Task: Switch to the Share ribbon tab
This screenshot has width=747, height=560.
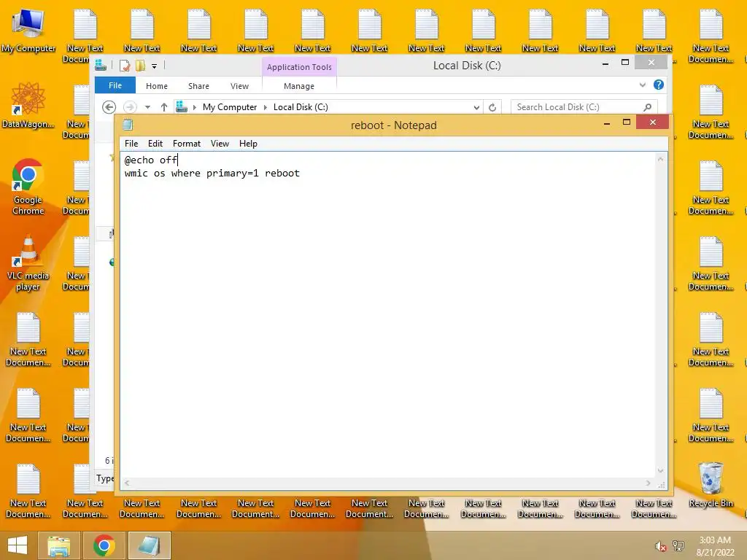Action: (198, 86)
